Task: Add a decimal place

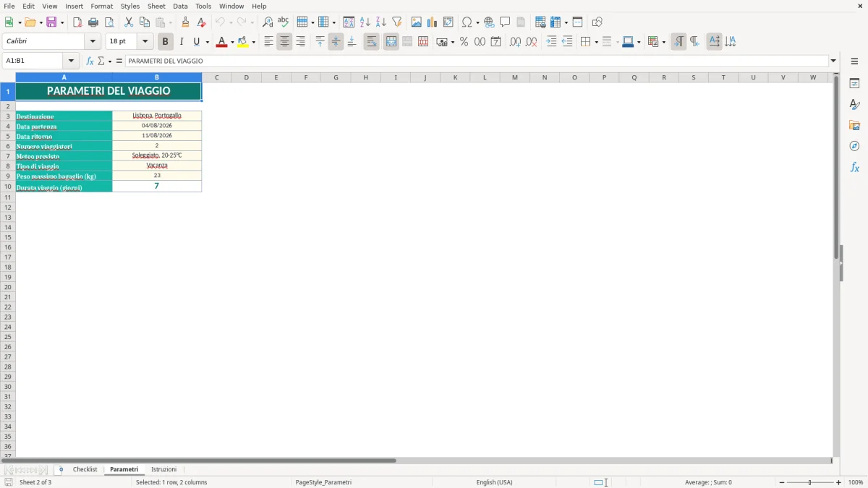Action: coord(515,42)
